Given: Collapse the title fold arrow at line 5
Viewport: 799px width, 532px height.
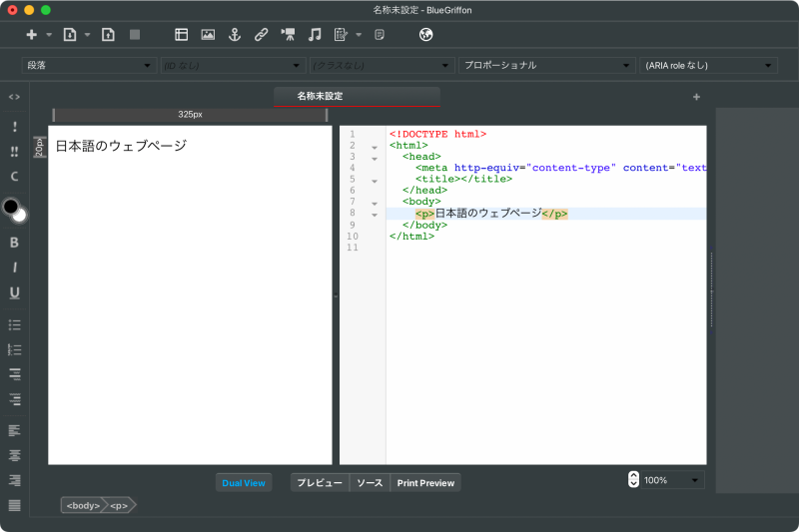Looking at the screenshot, I should 375,182.
